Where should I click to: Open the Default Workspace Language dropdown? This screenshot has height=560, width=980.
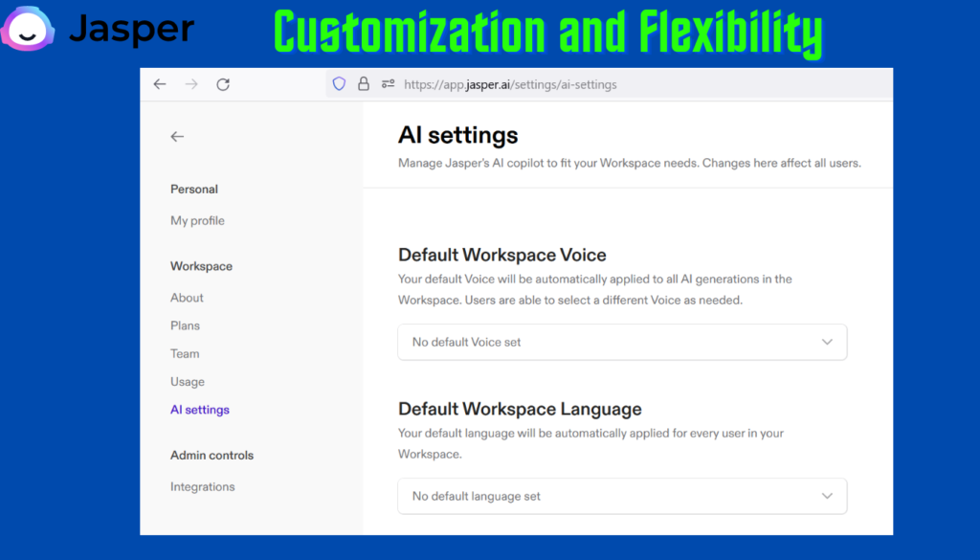click(x=622, y=496)
